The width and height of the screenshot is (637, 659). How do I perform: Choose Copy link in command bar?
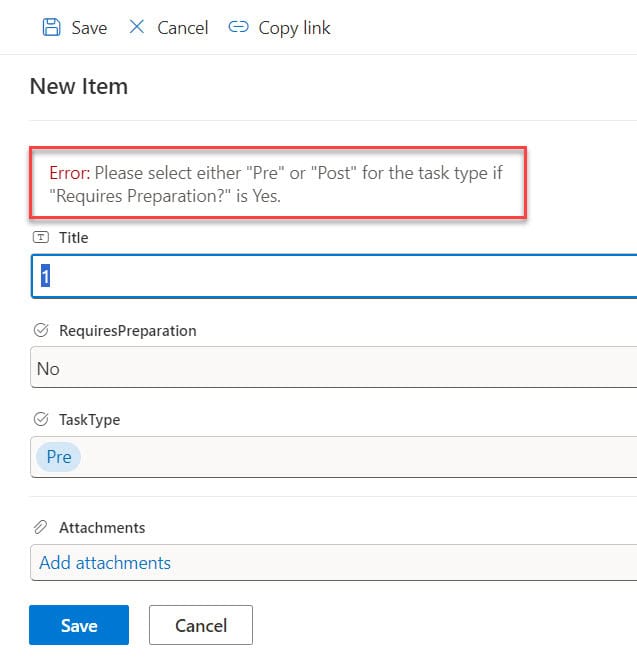(294, 28)
